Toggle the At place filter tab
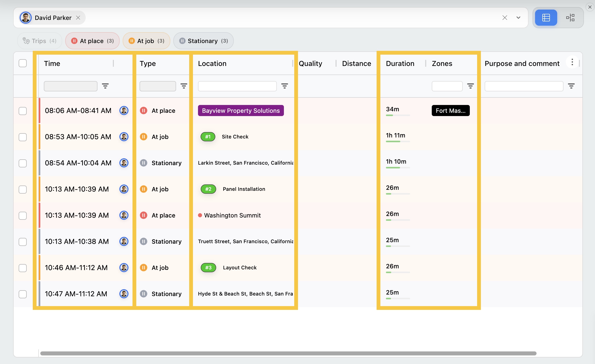The width and height of the screenshot is (595, 364). 92,41
